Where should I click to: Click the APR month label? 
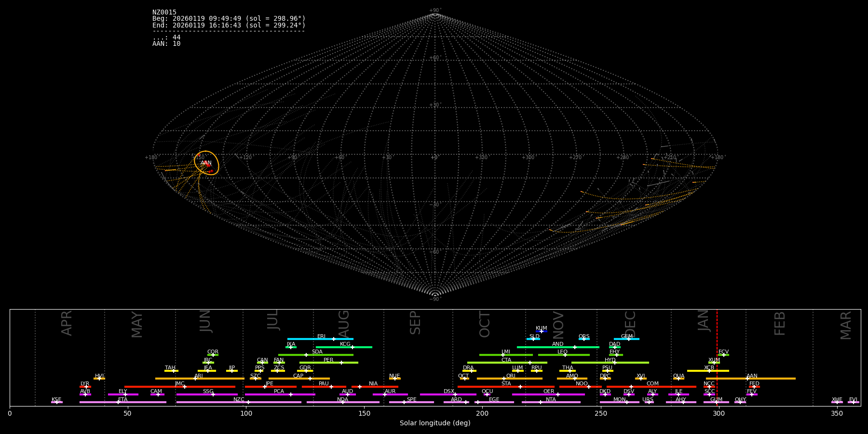click(67, 323)
